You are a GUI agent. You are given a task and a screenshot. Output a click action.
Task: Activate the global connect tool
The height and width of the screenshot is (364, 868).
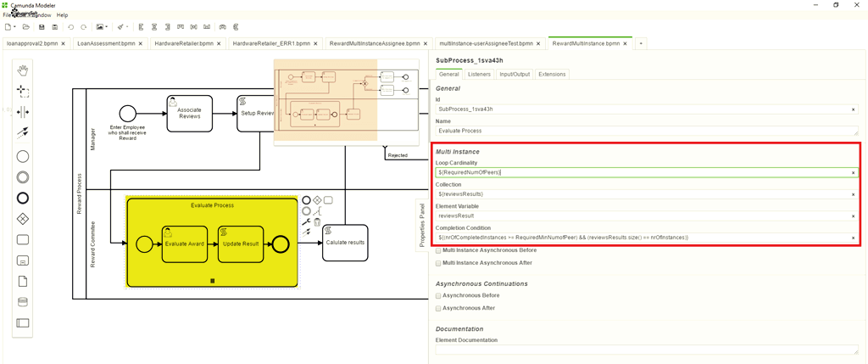pos(23,132)
